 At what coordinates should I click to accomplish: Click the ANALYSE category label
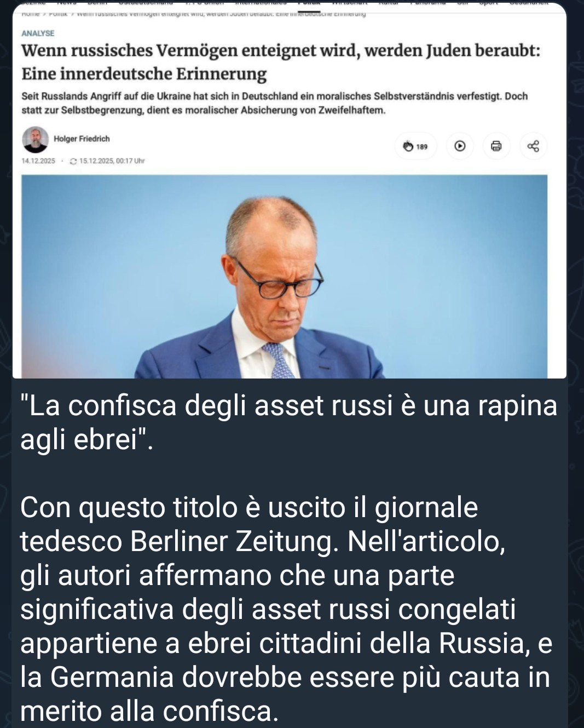point(38,33)
